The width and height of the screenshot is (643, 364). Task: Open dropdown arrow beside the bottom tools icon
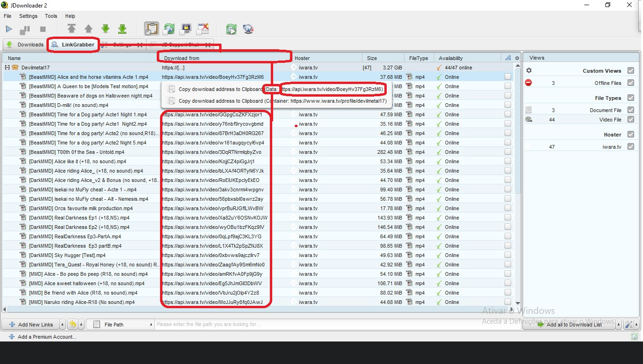tap(636, 325)
